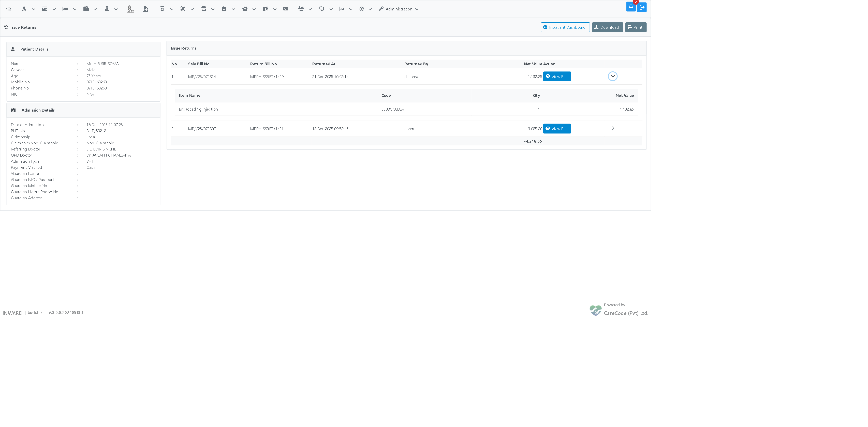Viewport: 868px width, 427px height.
Task: Click BHT number BHT/53212
Action: pos(96,131)
